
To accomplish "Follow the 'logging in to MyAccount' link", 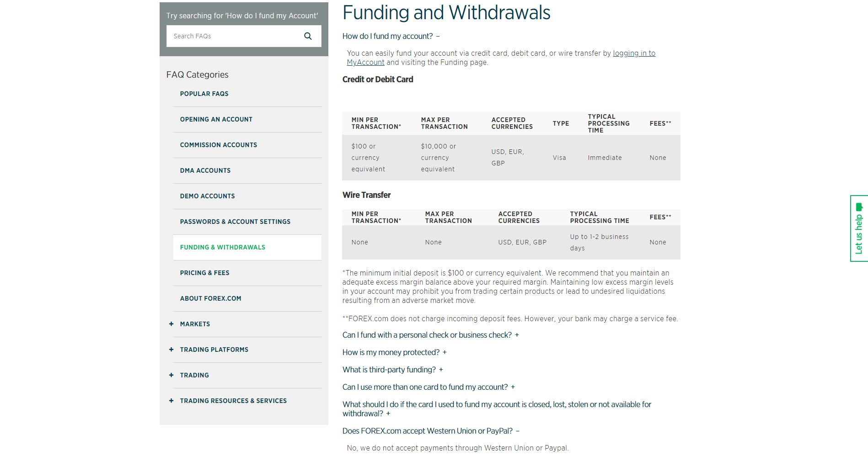I will tap(634, 53).
